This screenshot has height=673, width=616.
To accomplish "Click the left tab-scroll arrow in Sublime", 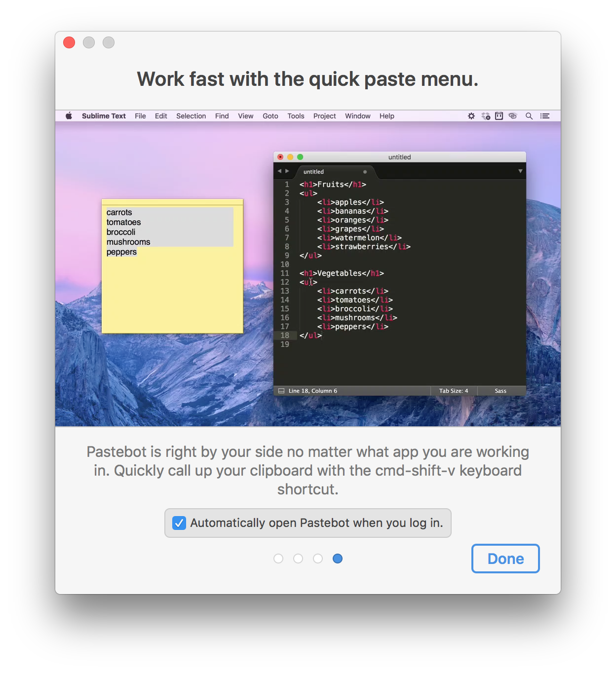I will point(279,171).
